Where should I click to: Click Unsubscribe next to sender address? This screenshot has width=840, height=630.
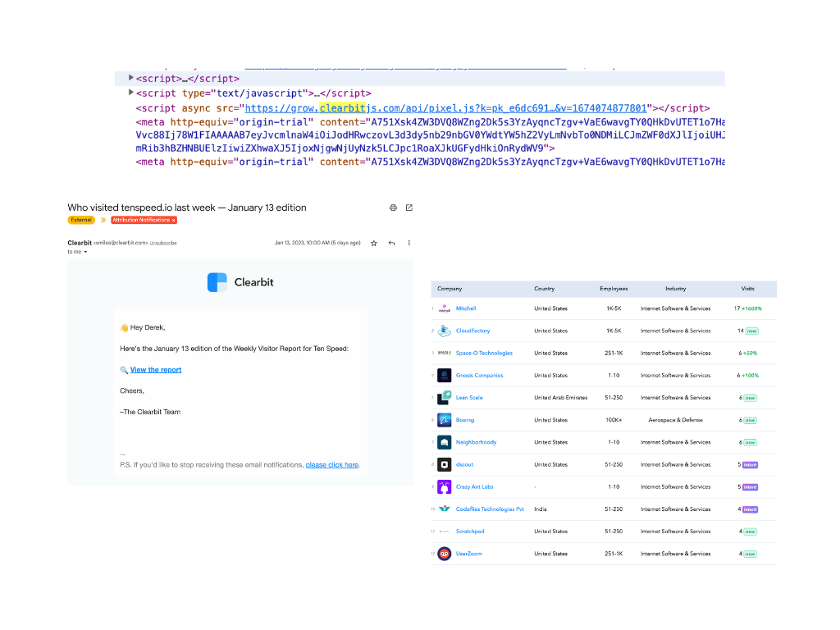click(163, 243)
